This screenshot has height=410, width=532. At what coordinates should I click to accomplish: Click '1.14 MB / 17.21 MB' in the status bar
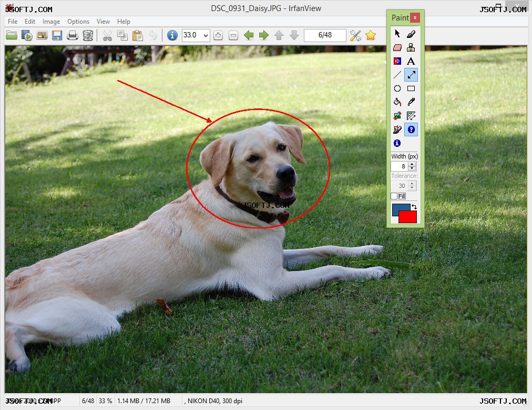point(144,401)
